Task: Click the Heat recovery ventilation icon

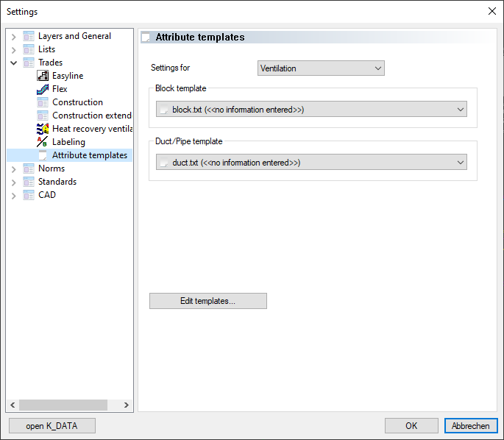Action: click(x=43, y=129)
